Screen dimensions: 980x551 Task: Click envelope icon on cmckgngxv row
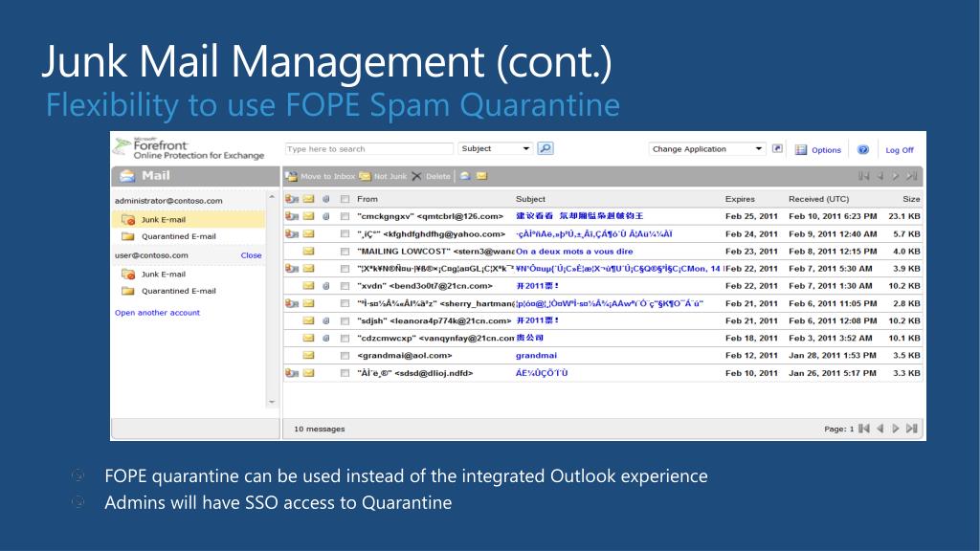(309, 216)
